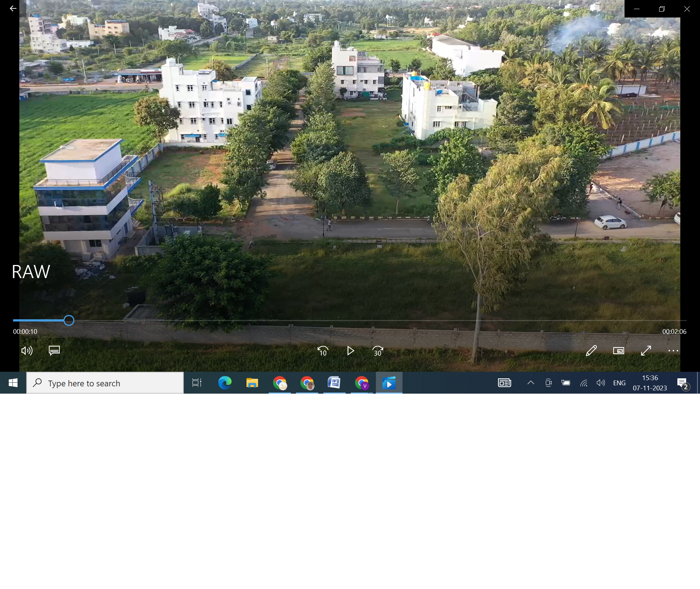The height and width of the screenshot is (589, 700).
Task: Click the video seek bar handle
Action: click(x=69, y=320)
